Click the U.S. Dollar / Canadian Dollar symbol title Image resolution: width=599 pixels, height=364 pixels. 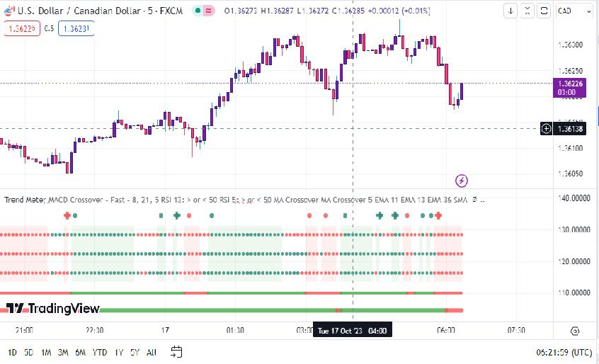[100, 11]
